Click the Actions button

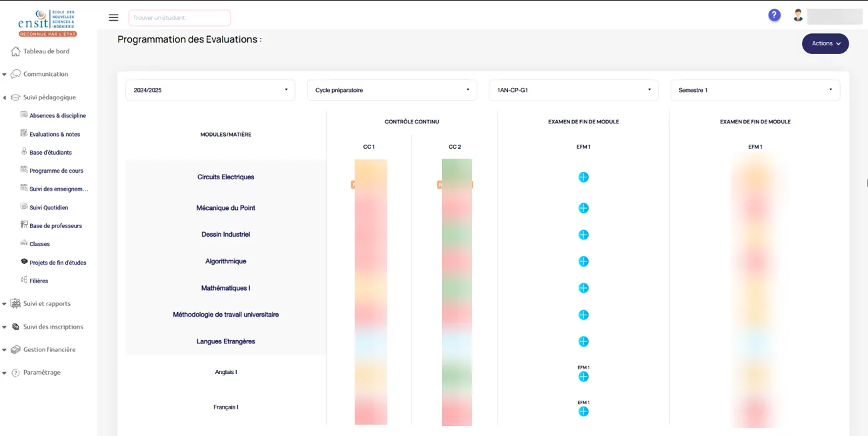tap(825, 43)
